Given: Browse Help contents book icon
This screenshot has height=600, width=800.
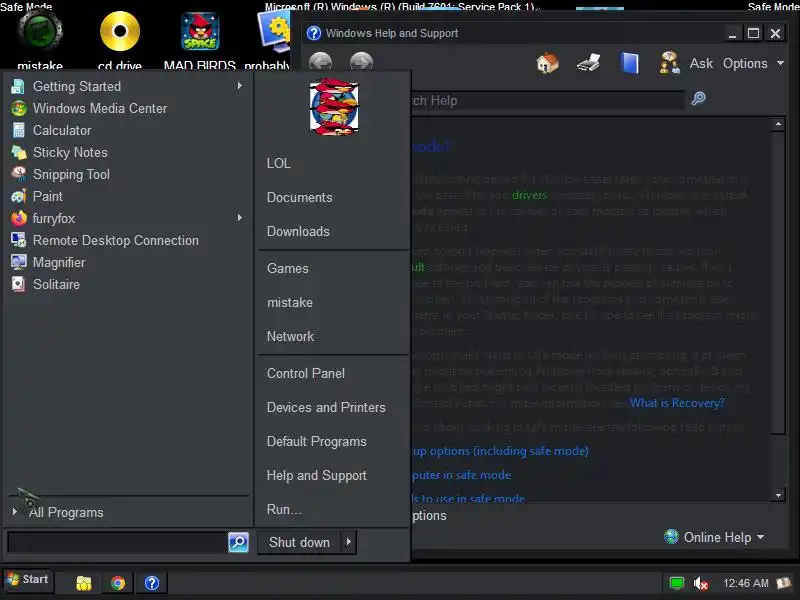Looking at the screenshot, I should (x=630, y=63).
